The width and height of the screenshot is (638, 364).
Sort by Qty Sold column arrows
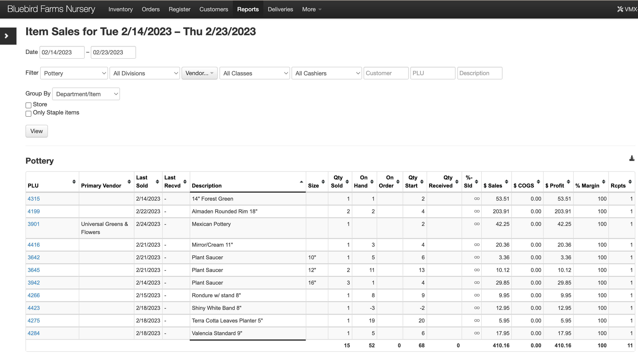tap(347, 182)
